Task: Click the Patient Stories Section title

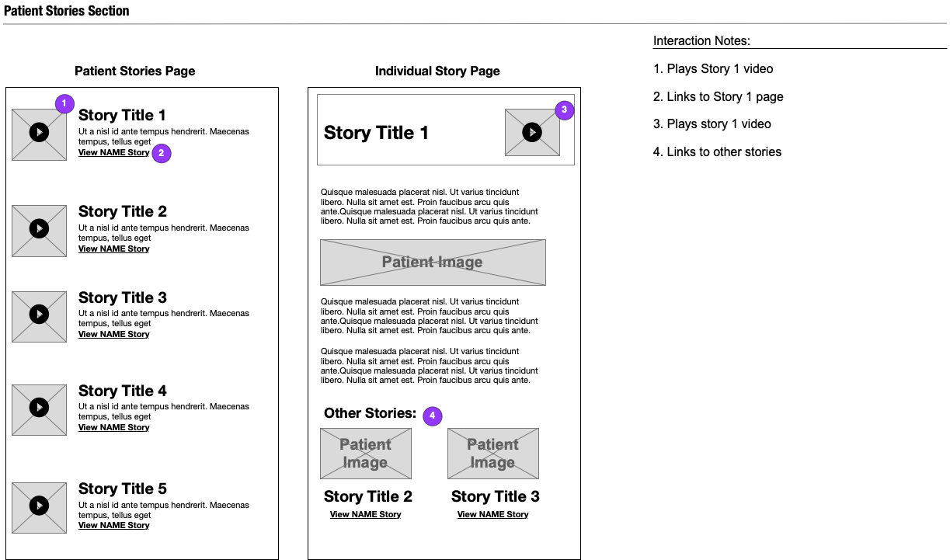Action: tap(66, 10)
